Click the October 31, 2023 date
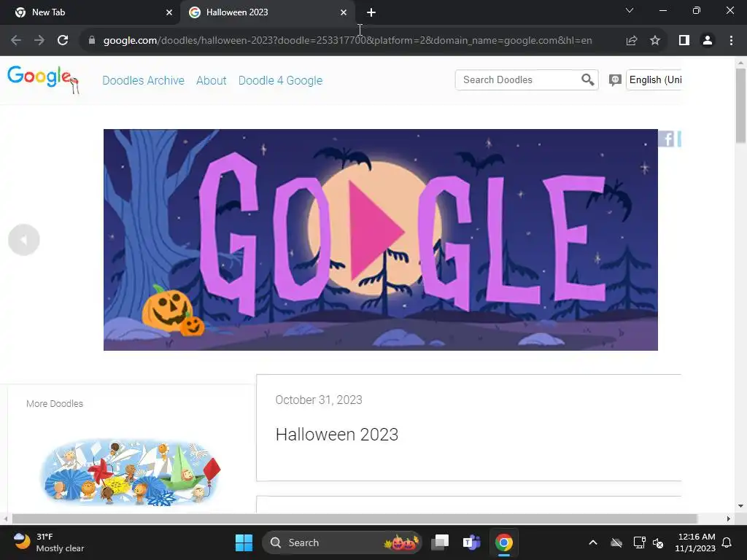This screenshot has height=560, width=747. click(319, 400)
